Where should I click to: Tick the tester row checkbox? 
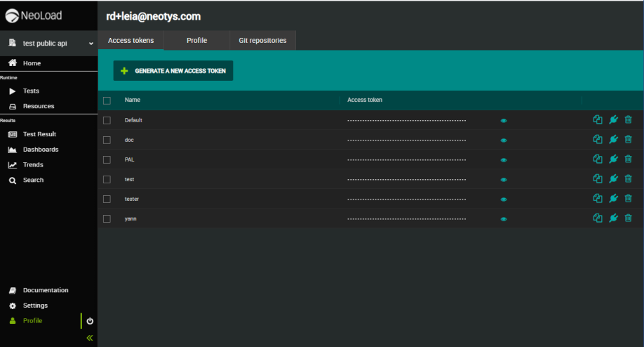tap(107, 199)
